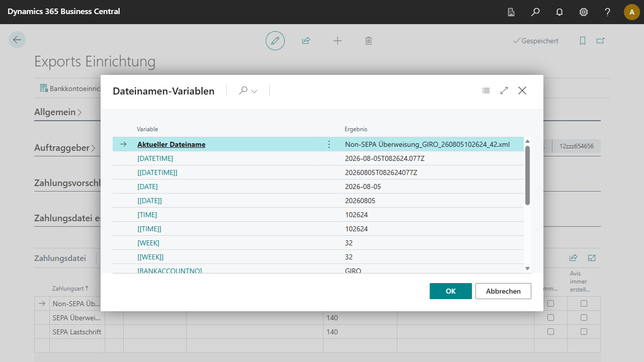Click the 140 value in the SEPA Lastschrift row
This screenshot has height=362, width=644.
(x=332, y=332)
